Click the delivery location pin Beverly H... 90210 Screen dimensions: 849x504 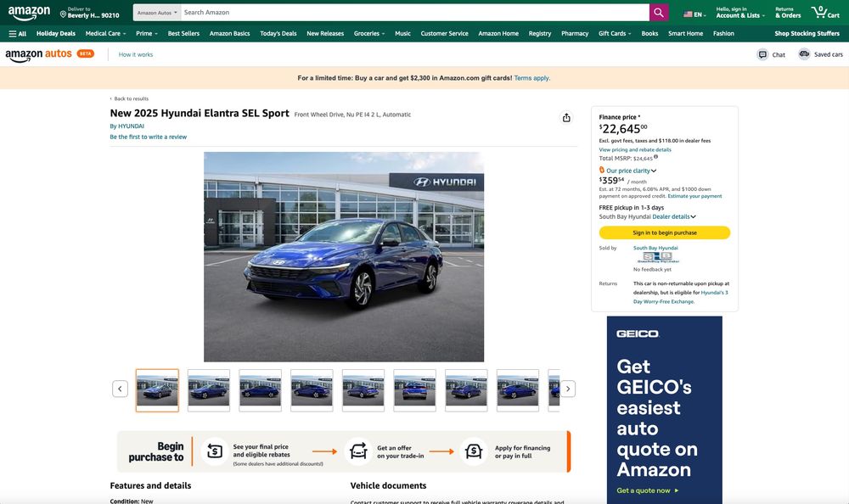89,13
